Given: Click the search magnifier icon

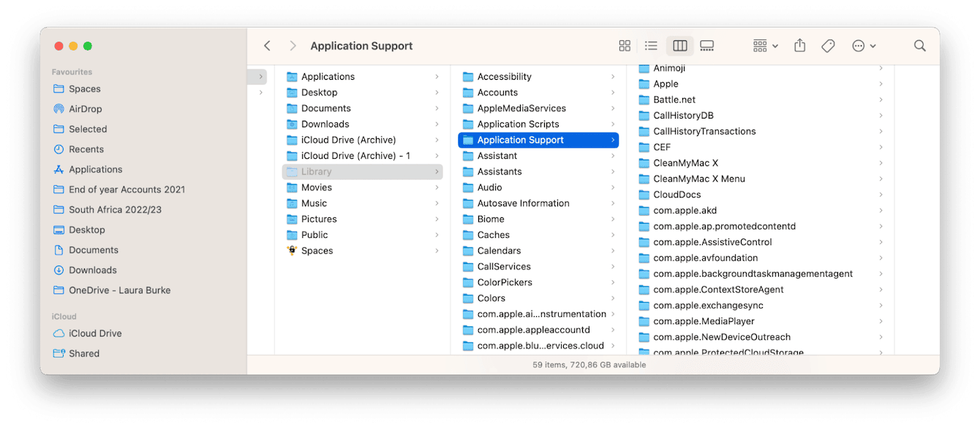Looking at the screenshot, I should (919, 46).
